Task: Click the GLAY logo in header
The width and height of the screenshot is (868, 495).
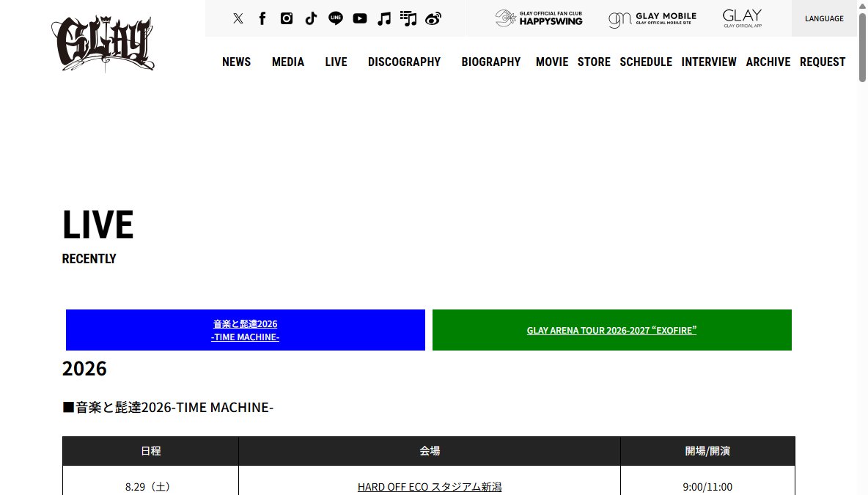Action: click(x=103, y=44)
